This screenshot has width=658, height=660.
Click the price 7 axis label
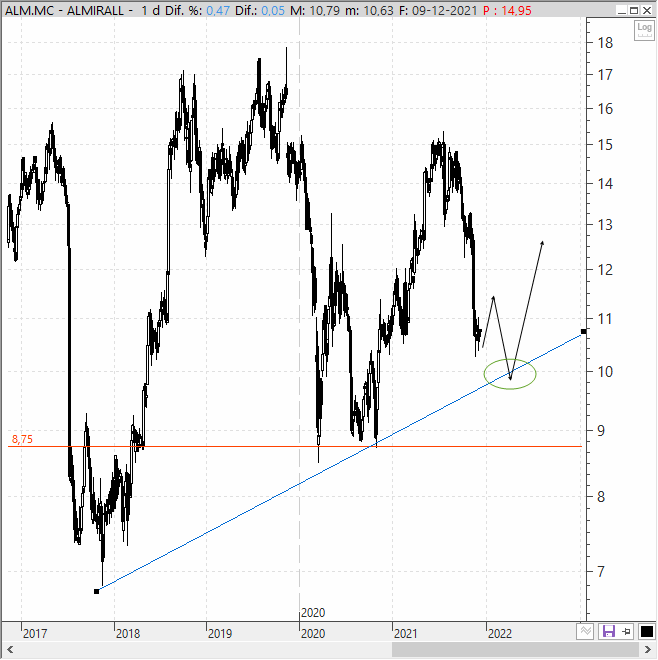(601, 572)
